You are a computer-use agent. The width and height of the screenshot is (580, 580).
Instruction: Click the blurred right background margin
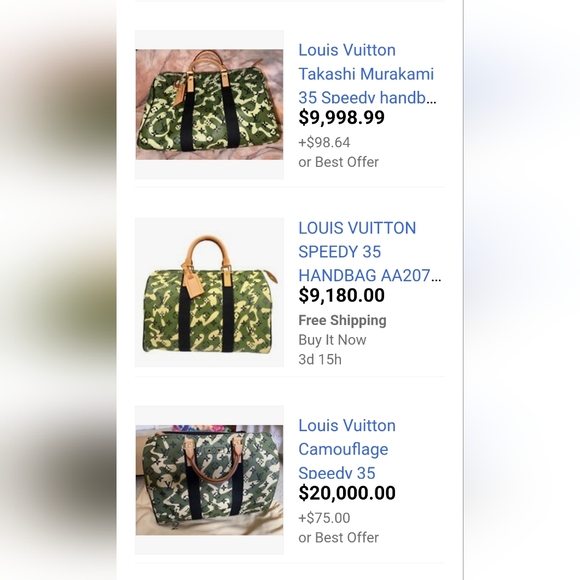(x=522, y=290)
